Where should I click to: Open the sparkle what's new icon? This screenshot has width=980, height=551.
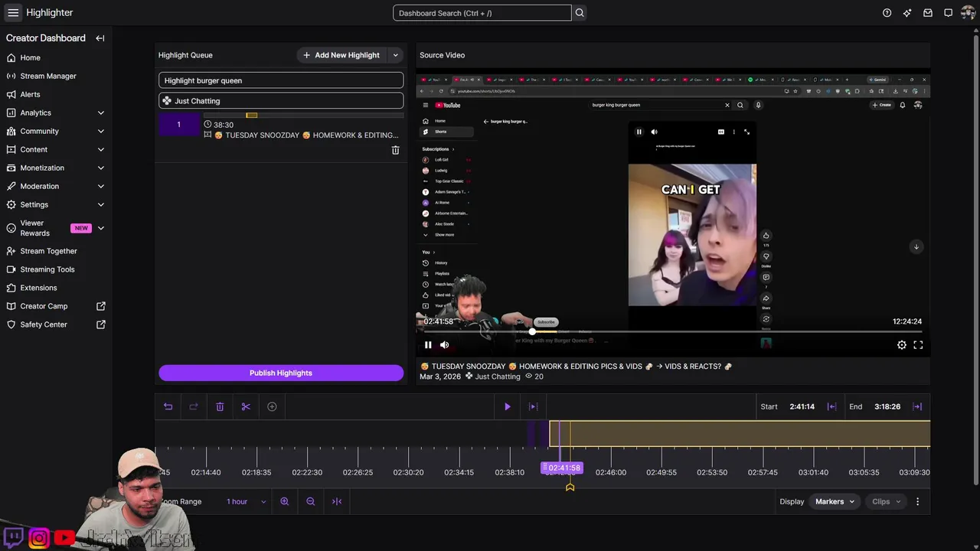(907, 13)
